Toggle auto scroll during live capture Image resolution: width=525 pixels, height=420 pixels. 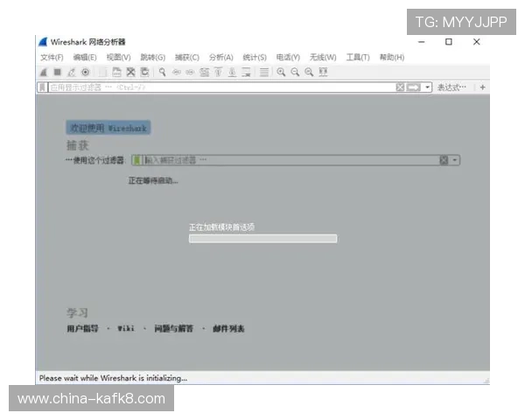[246, 72]
